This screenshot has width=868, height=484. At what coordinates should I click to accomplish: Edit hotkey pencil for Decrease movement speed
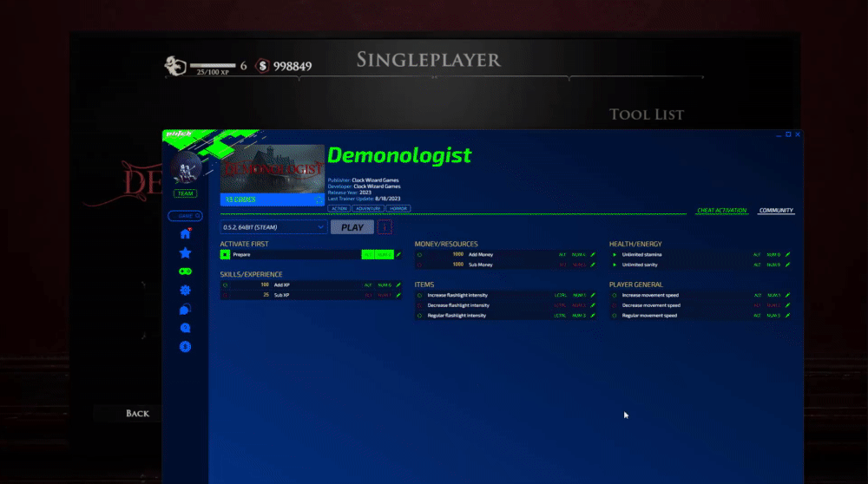(x=788, y=305)
